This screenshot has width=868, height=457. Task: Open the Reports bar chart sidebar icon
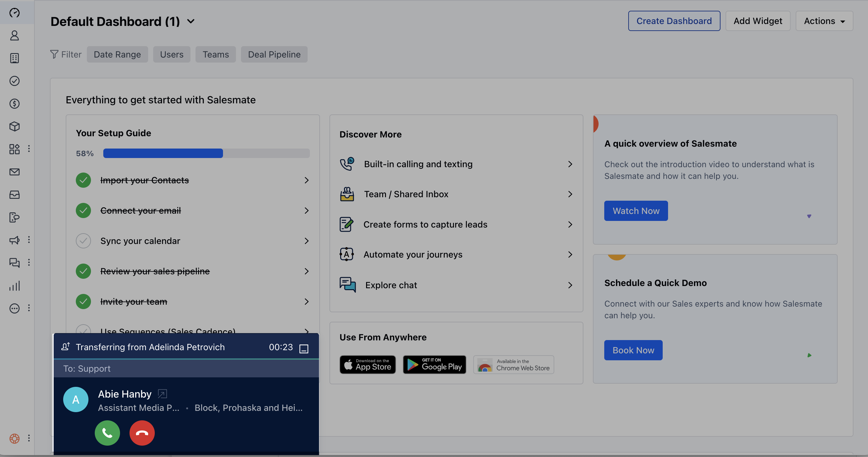coord(15,286)
